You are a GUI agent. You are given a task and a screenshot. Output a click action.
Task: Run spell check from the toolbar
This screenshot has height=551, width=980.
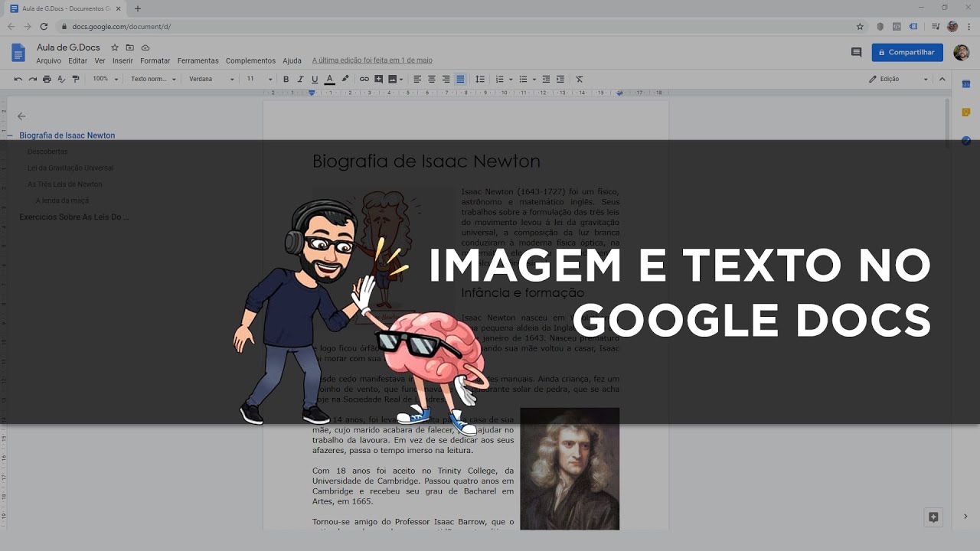[x=61, y=79]
